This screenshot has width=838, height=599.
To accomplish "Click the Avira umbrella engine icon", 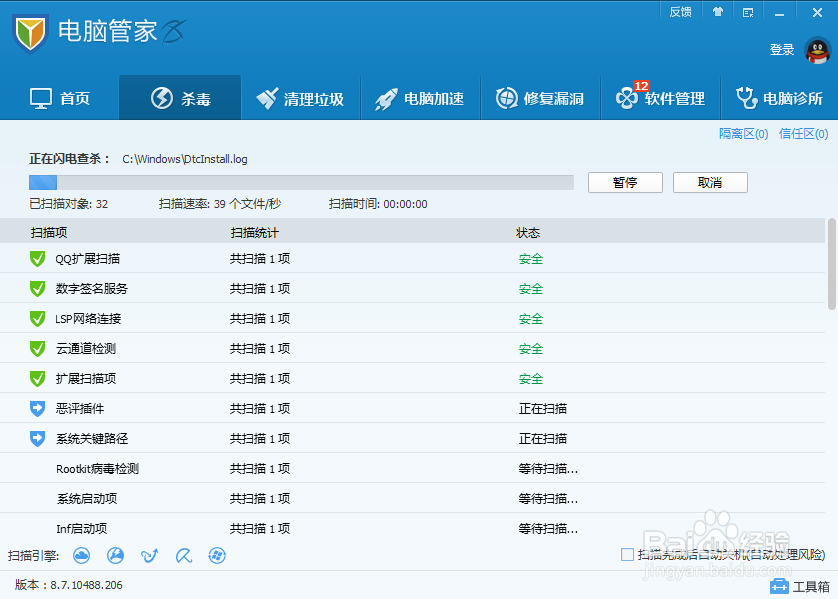I will point(183,556).
